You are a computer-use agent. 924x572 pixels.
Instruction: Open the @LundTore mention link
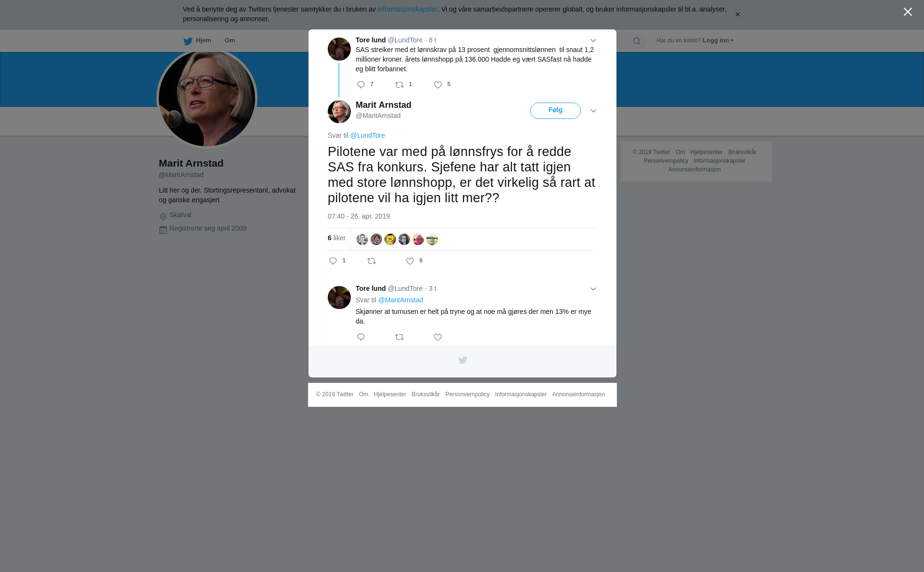[x=368, y=135]
